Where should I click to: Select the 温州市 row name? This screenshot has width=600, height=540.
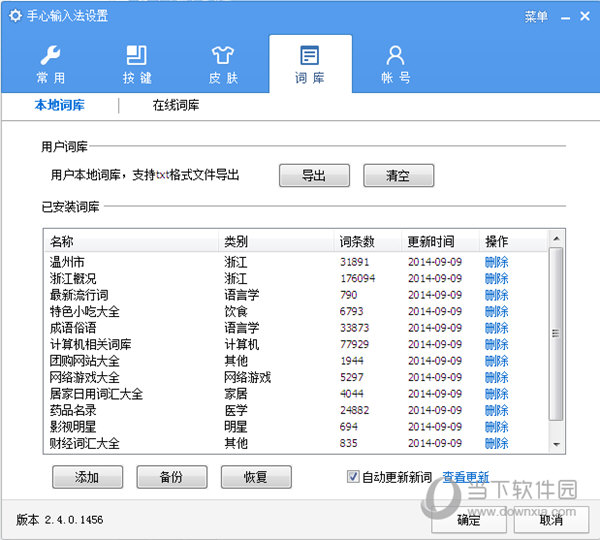coord(67,262)
